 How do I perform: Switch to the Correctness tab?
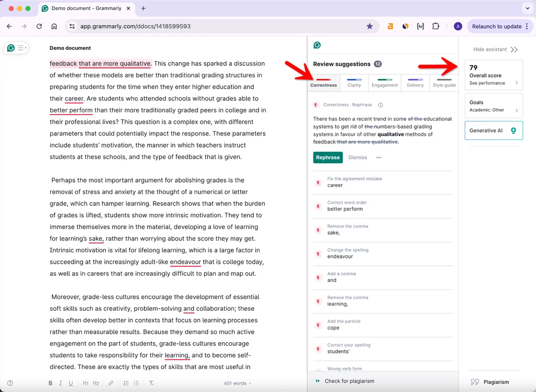[323, 83]
